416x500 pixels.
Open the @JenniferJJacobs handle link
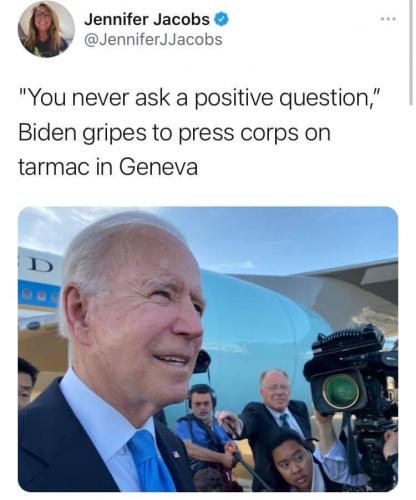pos(153,40)
